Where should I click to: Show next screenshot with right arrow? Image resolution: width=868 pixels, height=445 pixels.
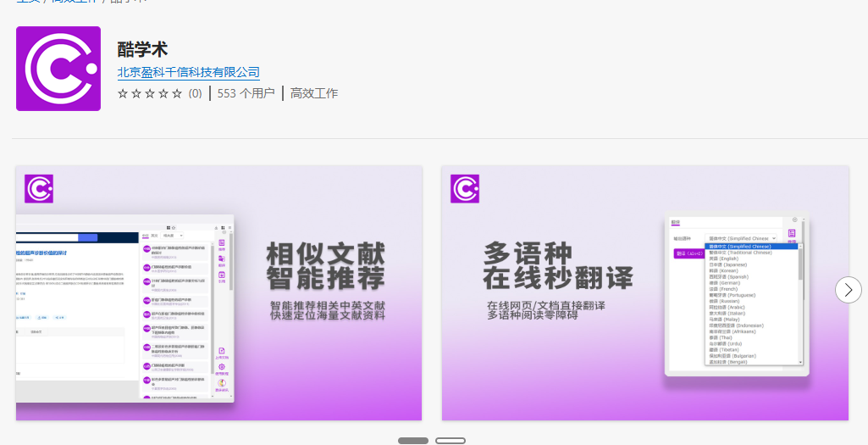[848, 290]
